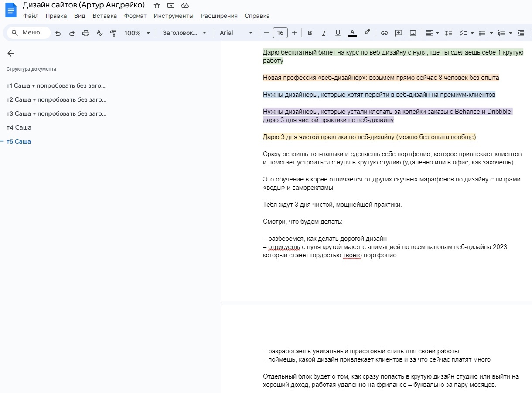The image size is (532, 393).
Task: Click the move-to-folder icon
Action: tap(171, 5)
